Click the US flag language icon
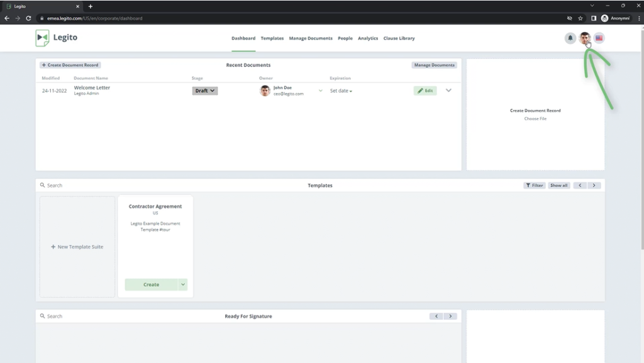Image resolution: width=644 pixels, height=363 pixels. click(599, 38)
